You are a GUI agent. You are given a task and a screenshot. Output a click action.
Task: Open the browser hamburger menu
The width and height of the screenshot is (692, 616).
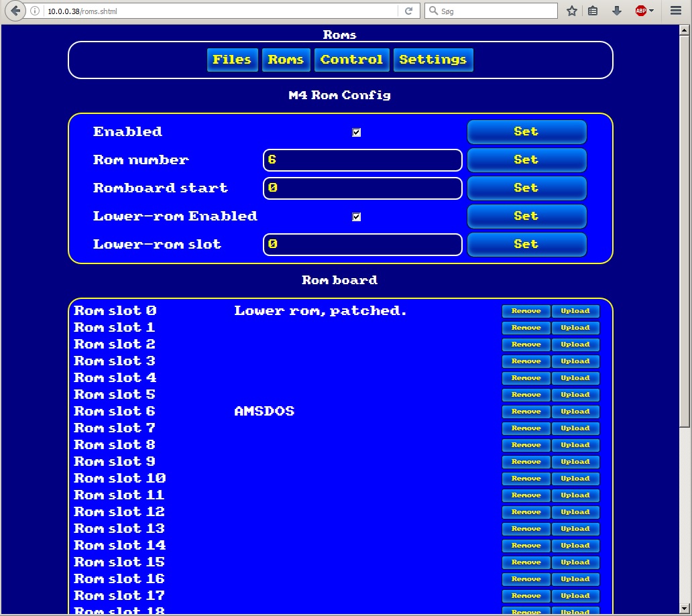point(676,11)
